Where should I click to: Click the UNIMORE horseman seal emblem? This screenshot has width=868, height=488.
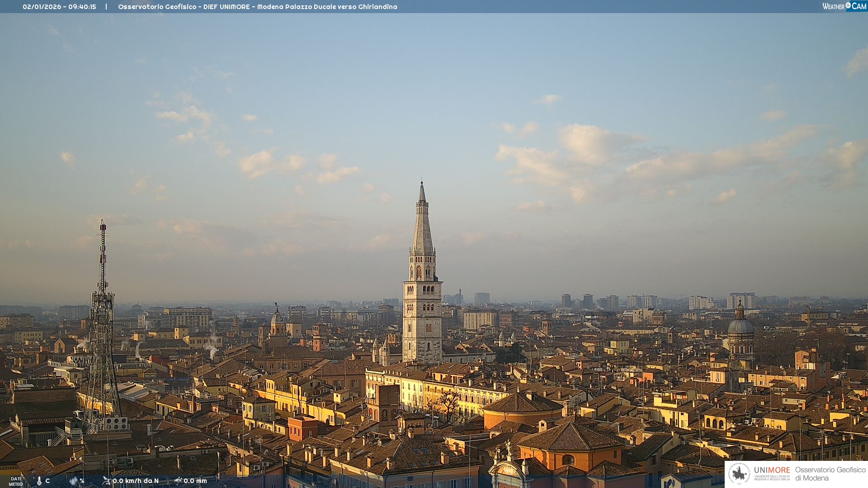point(739,474)
